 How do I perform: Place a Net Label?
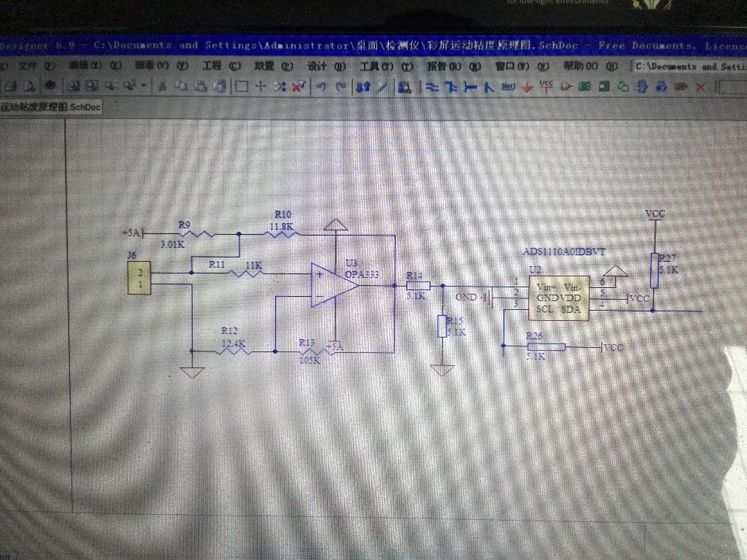coord(508,87)
